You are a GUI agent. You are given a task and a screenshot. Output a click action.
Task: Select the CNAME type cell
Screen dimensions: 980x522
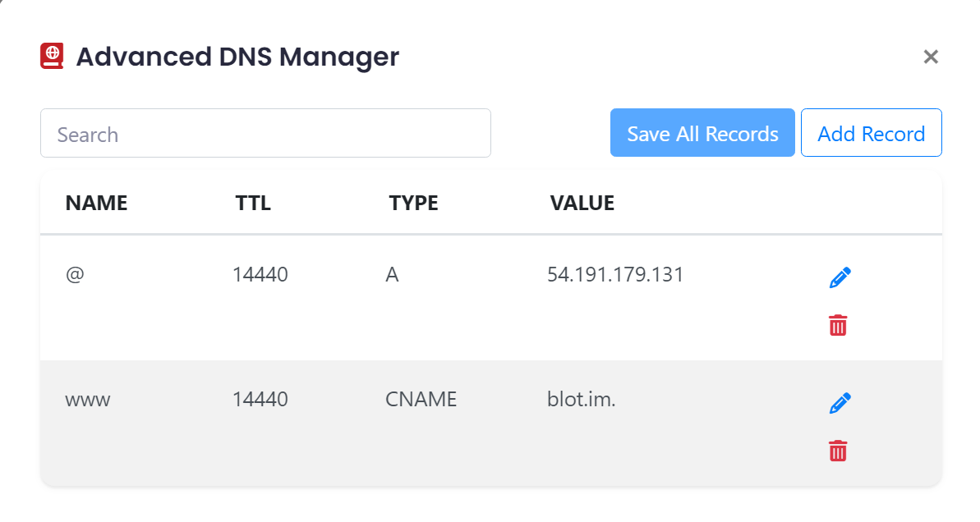tap(421, 399)
